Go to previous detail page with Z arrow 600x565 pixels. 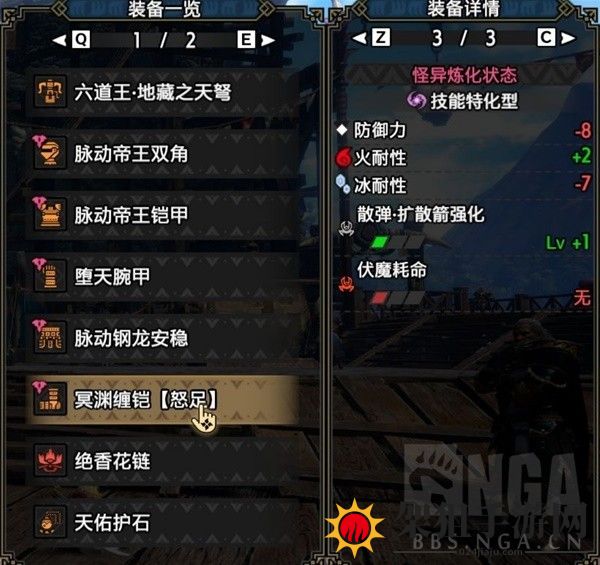[x=371, y=37]
